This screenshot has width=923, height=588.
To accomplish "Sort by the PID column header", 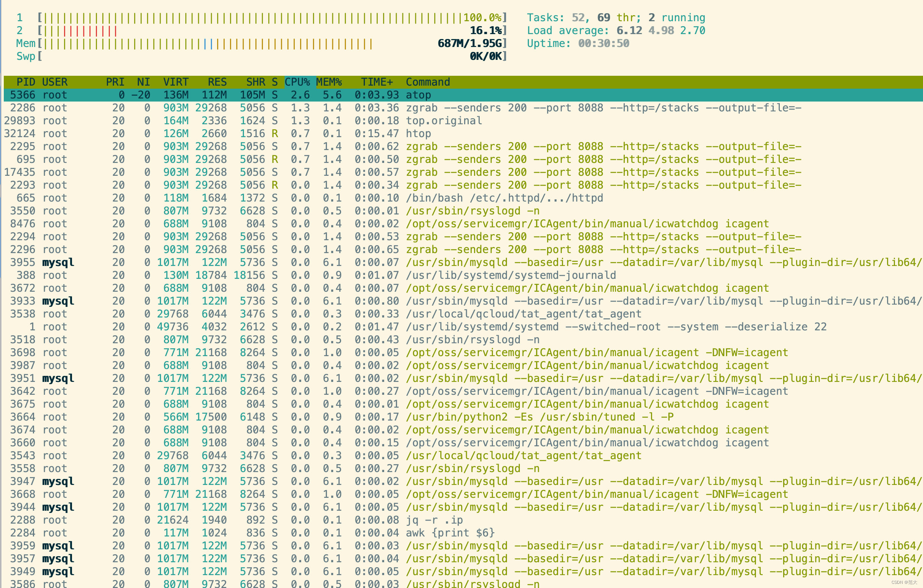I will coord(26,82).
